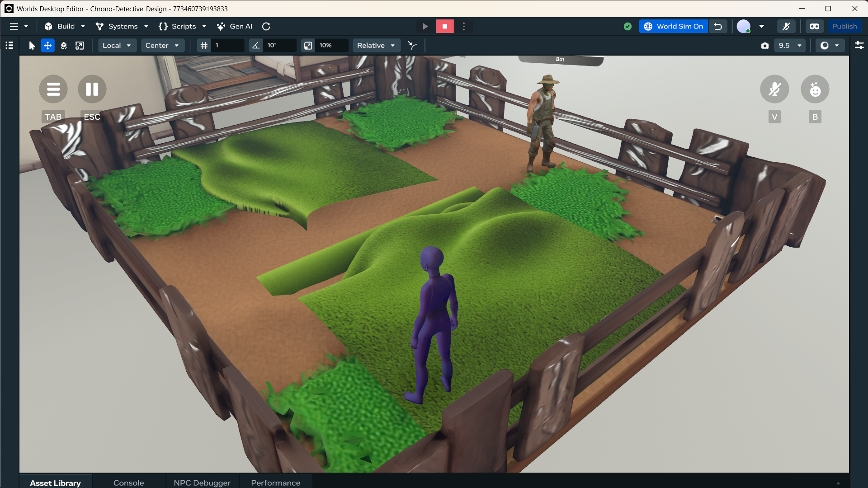Expand the Relative snapping dropdown
The image size is (868, 488).
(376, 46)
